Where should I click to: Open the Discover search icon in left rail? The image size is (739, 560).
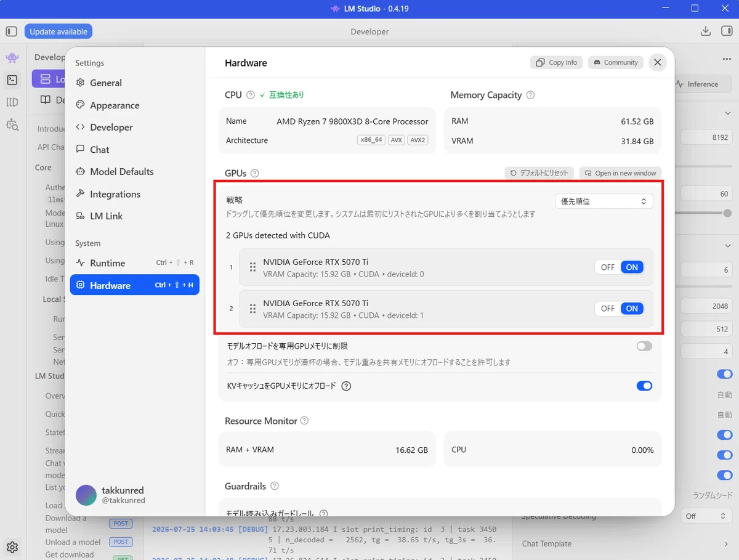(x=12, y=124)
